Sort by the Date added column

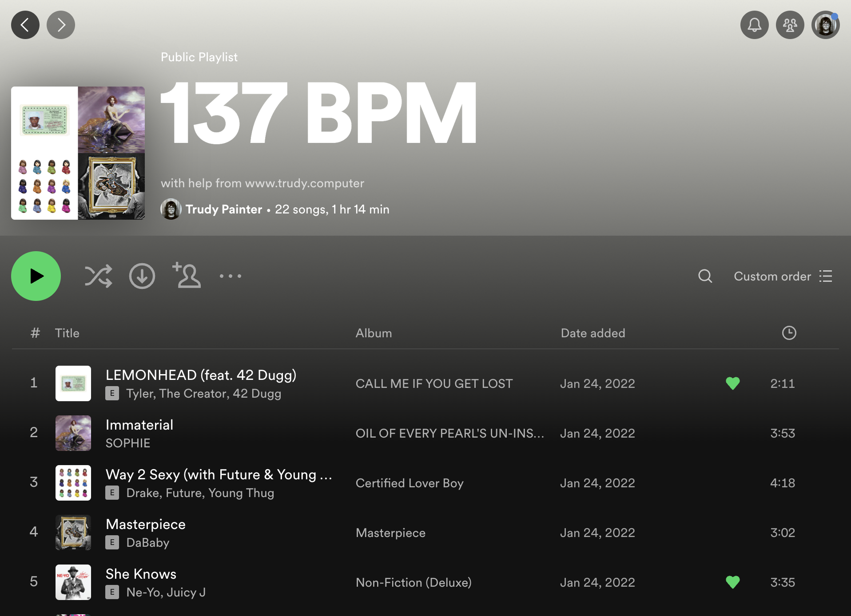(x=593, y=333)
